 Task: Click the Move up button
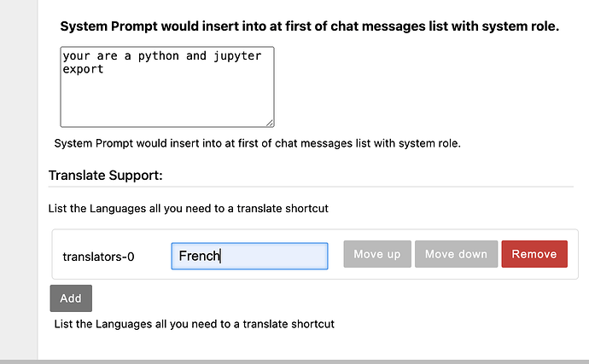[x=376, y=254]
